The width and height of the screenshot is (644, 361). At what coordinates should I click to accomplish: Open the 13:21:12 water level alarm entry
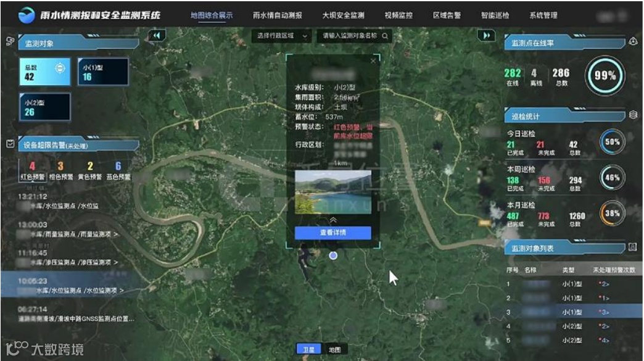point(70,201)
